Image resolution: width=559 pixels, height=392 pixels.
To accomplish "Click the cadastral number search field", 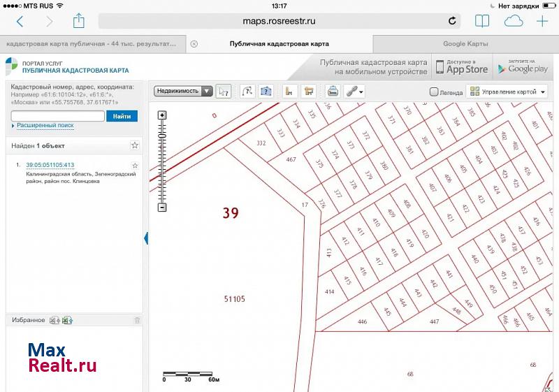I will [57, 116].
